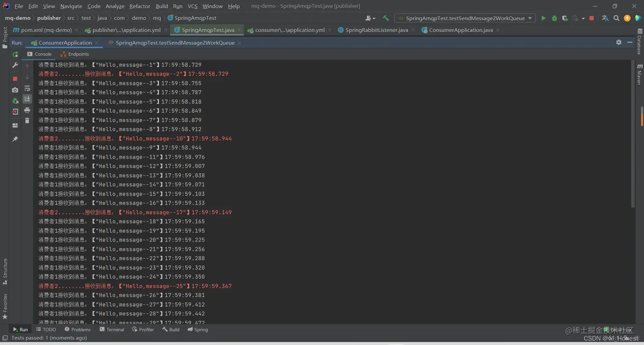Click the IntelliJ IDEA logo in the title bar

(x=6, y=6)
